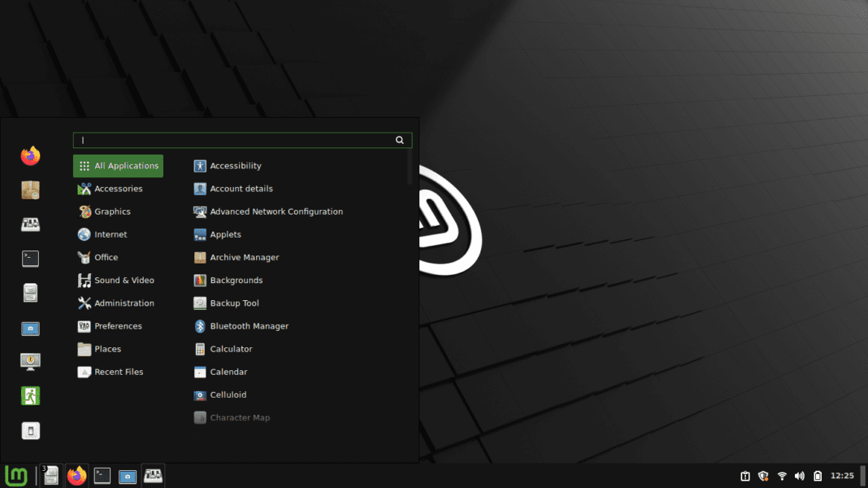Image resolution: width=868 pixels, height=488 pixels.
Task: Open Software Manager from the sidebar
Action: pyautogui.click(x=30, y=190)
